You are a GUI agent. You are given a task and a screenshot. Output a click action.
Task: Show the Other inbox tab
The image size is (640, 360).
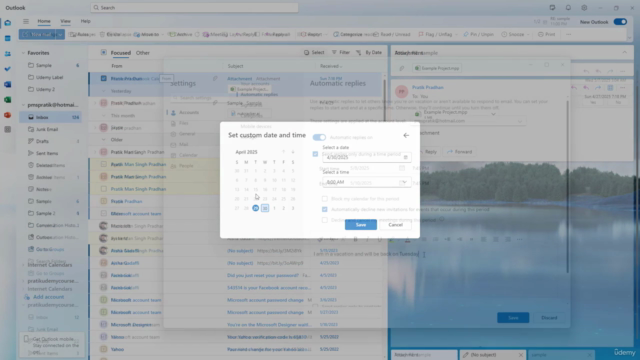(142, 53)
